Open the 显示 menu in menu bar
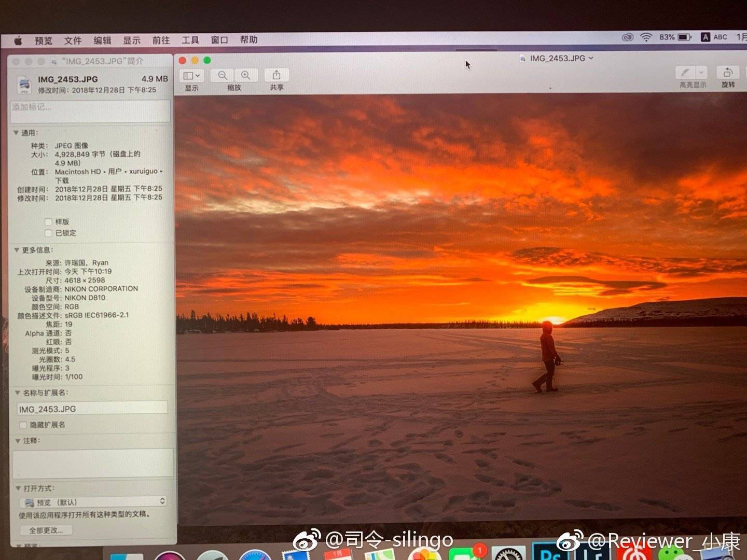This screenshot has width=747, height=560. tap(131, 40)
